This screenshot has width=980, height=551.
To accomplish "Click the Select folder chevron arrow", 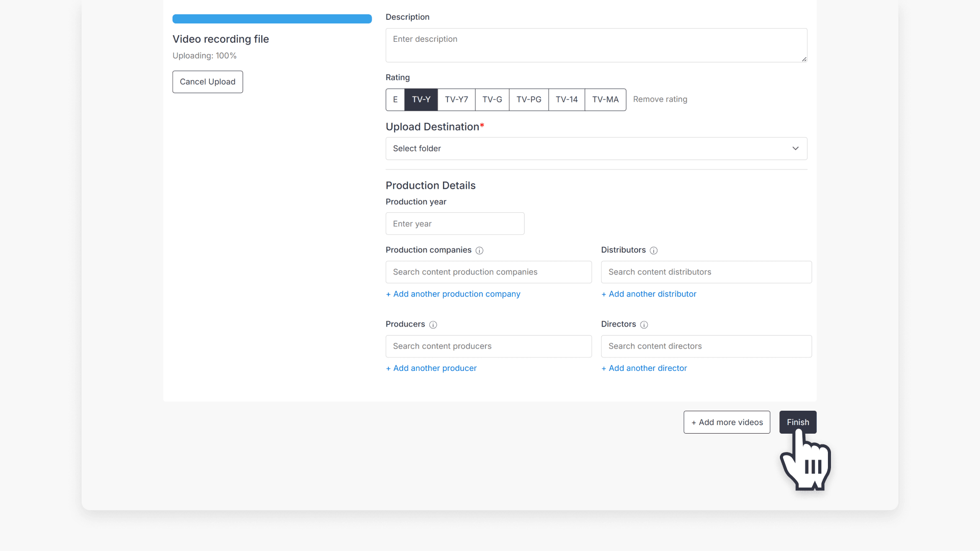I will coord(795,148).
